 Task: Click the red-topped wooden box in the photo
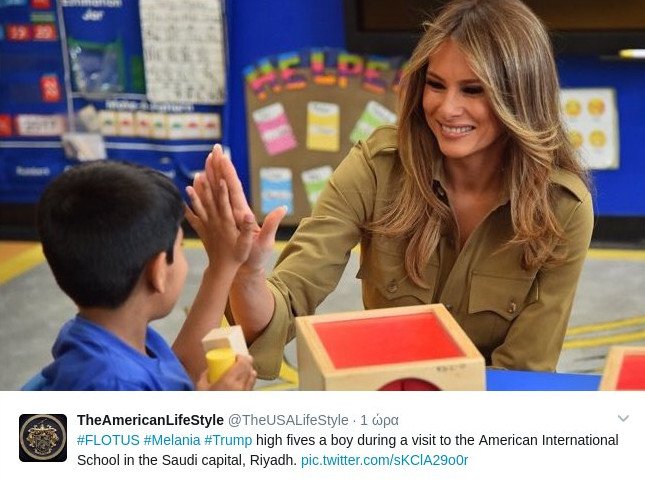pyautogui.click(x=390, y=349)
